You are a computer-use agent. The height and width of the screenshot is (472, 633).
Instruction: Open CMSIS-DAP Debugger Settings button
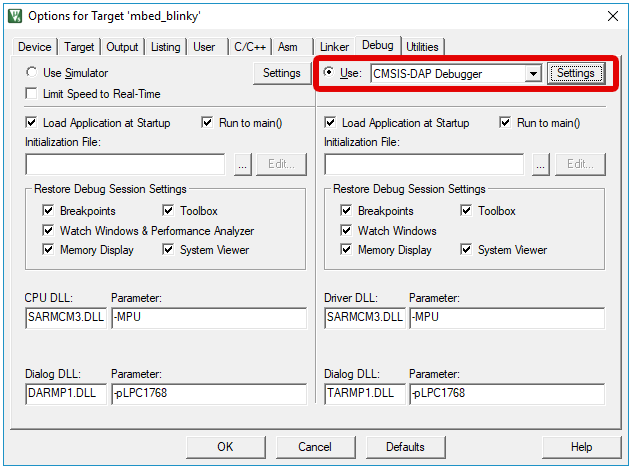pos(576,74)
